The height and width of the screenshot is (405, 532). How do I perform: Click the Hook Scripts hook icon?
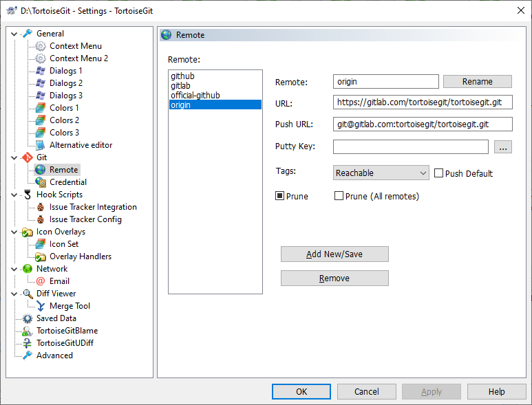pyautogui.click(x=28, y=195)
